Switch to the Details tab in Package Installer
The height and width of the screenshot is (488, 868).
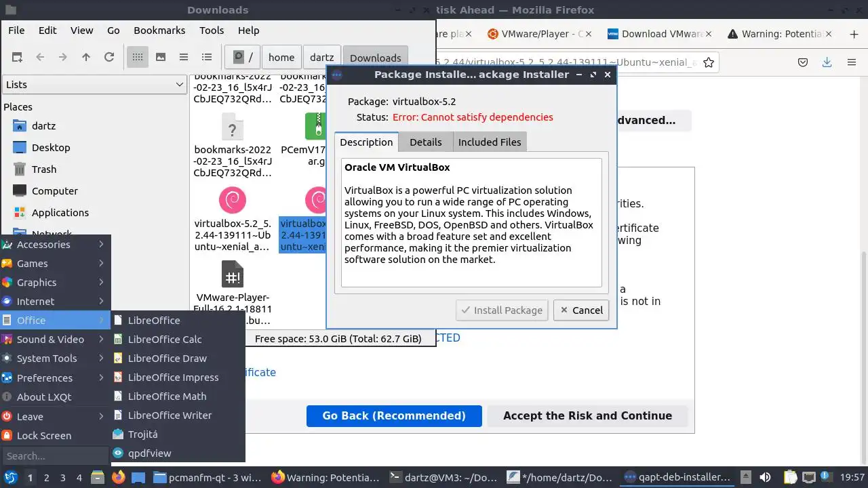tap(425, 142)
